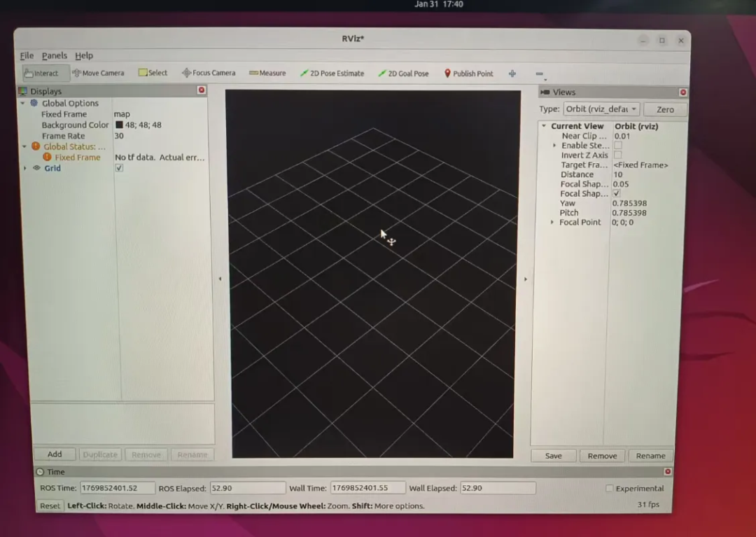The width and height of the screenshot is (756, 537).
Task: Click the minus remove-tool icon
Action: pos(539,74)
